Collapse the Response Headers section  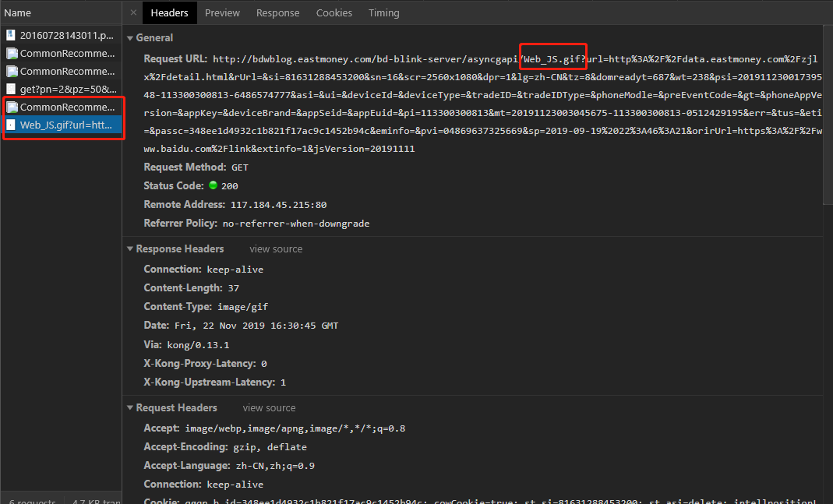click(x=130, y=249)
